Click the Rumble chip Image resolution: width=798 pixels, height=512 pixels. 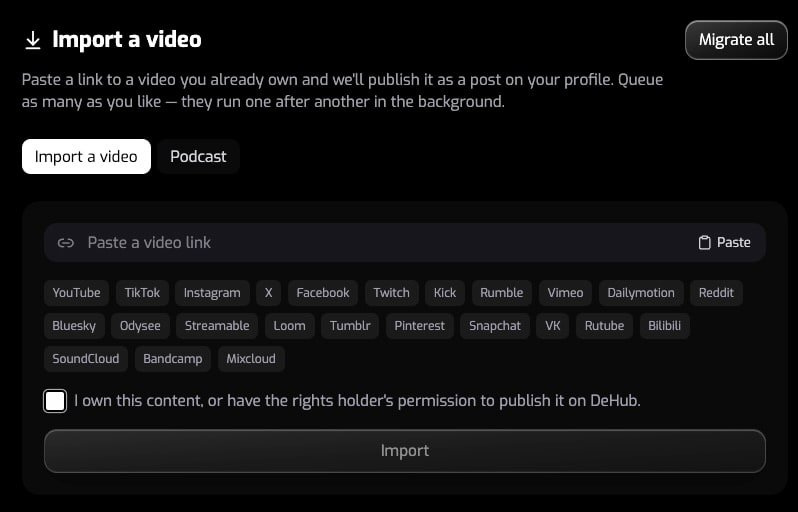tap(502, 293)
